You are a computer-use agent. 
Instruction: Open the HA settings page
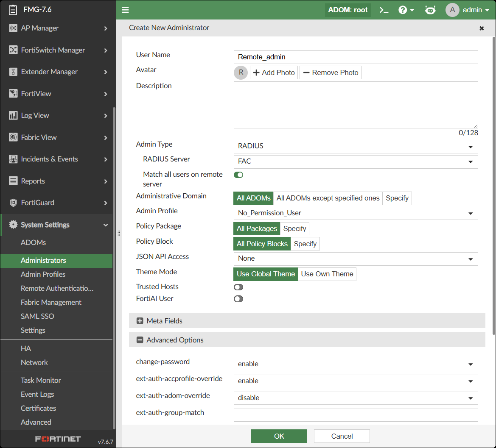tap(25, 348)
